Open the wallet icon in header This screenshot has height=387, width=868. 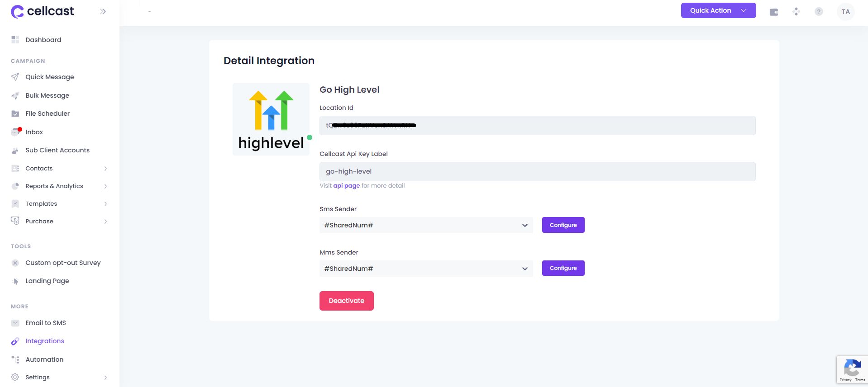pos(774,12)
